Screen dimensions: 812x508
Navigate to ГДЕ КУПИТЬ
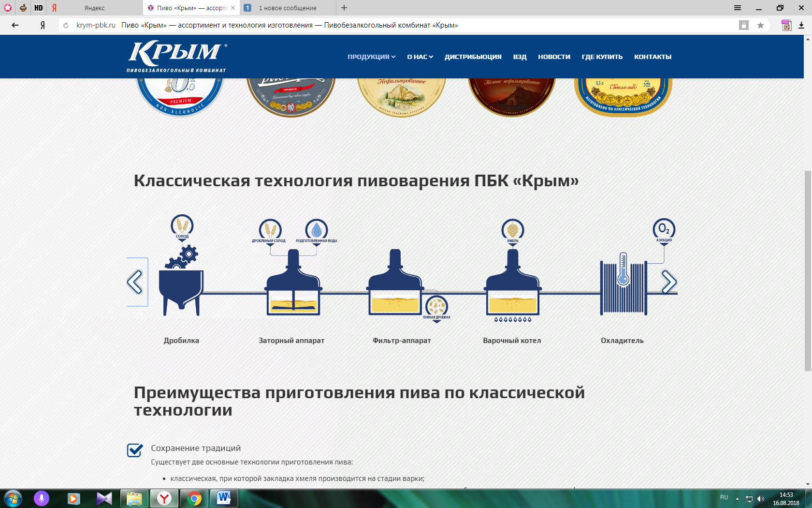602,57
